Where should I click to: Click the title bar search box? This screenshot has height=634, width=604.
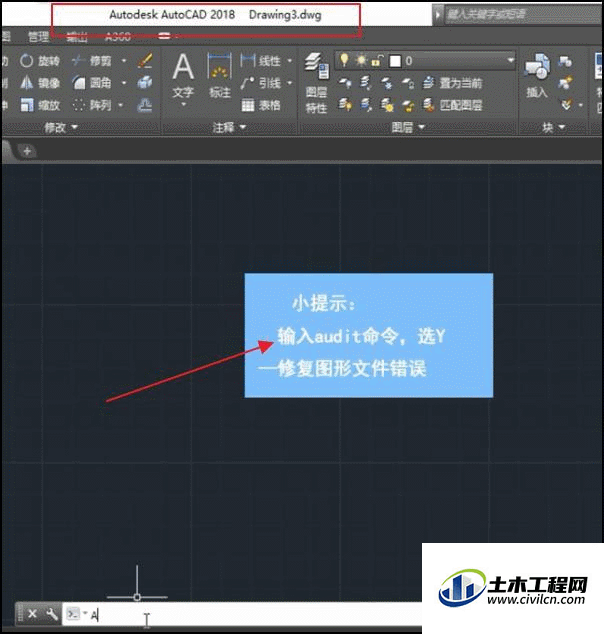[524, 15]
